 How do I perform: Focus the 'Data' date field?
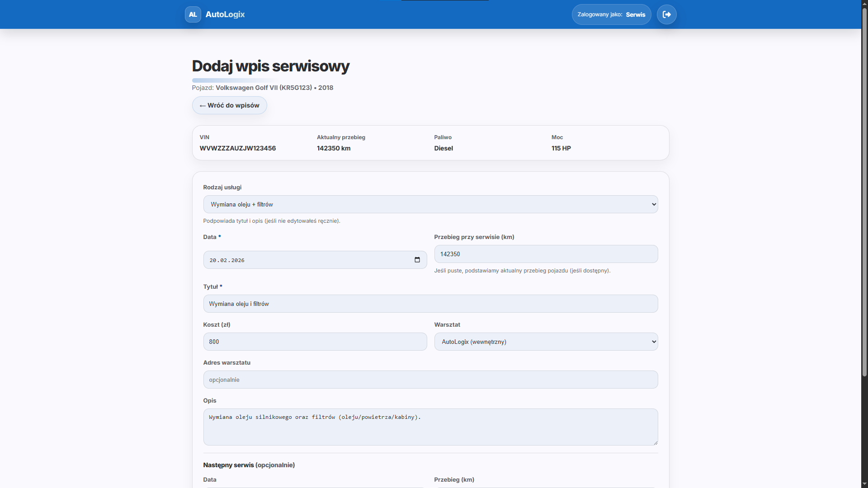pyautogui.click(x=315, y=260)
